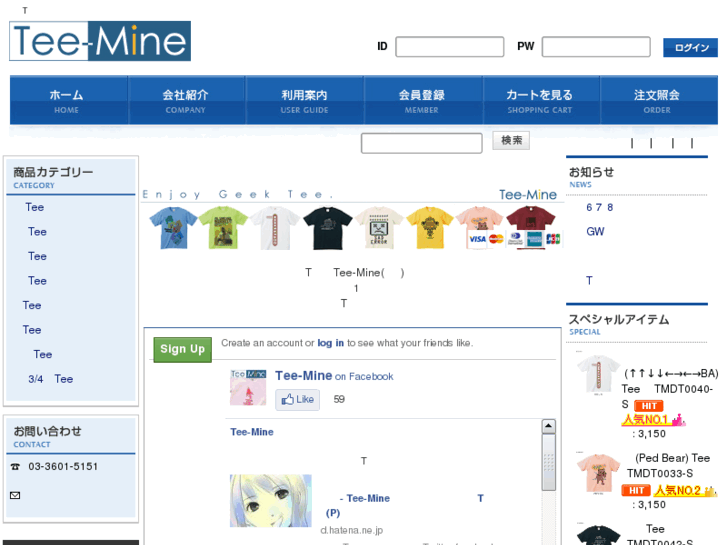
Task: Open the 'T' news link
Action: click(589, 281)
